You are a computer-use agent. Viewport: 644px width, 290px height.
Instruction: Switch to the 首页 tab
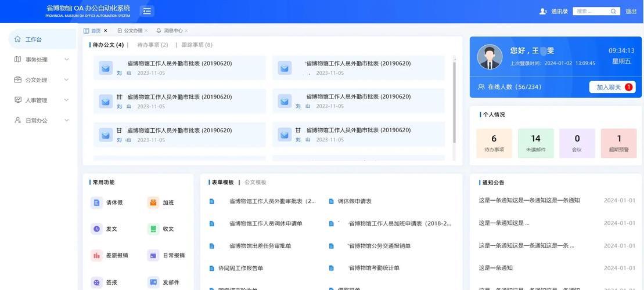click(92, 31)
